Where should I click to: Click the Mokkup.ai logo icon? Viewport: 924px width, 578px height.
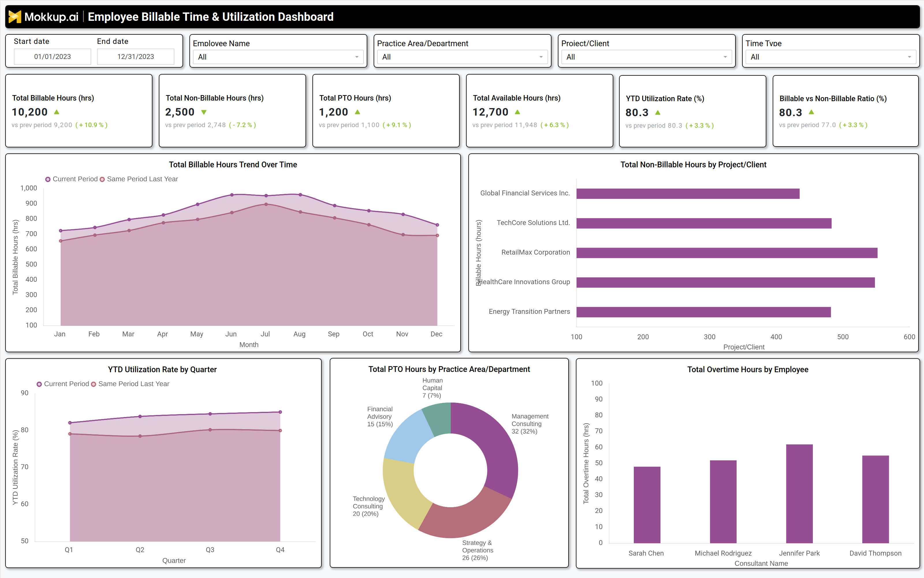pyautogui.click(x=14, y=17)
